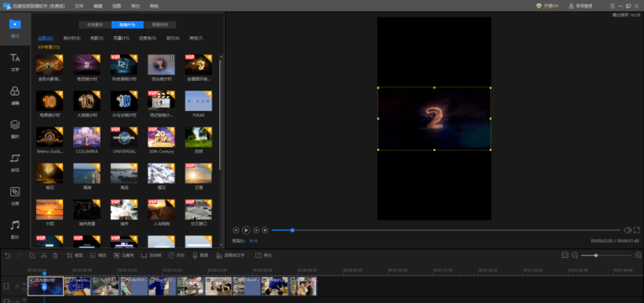Select the 电影(5) movie category filter

(x=97, y=38)
